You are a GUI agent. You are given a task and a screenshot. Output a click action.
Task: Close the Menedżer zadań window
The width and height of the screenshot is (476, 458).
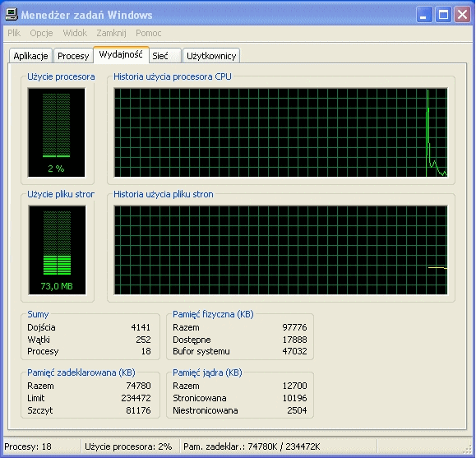tap(462, 14)
